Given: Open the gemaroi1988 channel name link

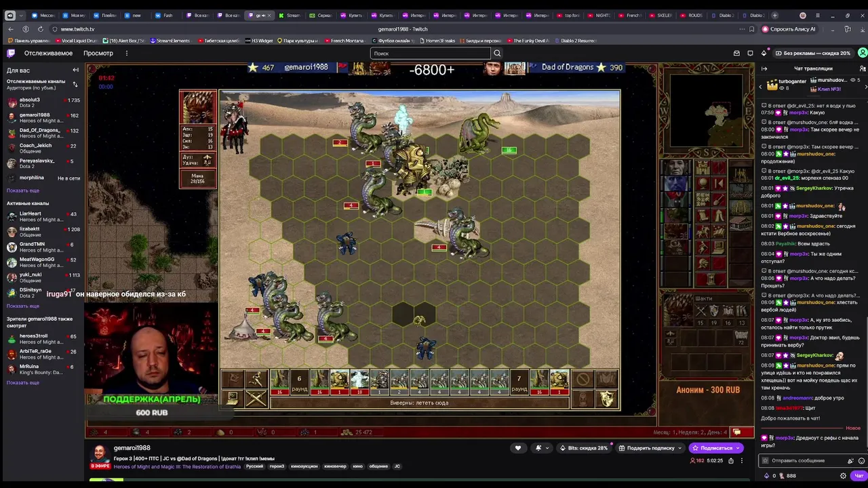Looking at the screenshot, I should tap(132, 448).
